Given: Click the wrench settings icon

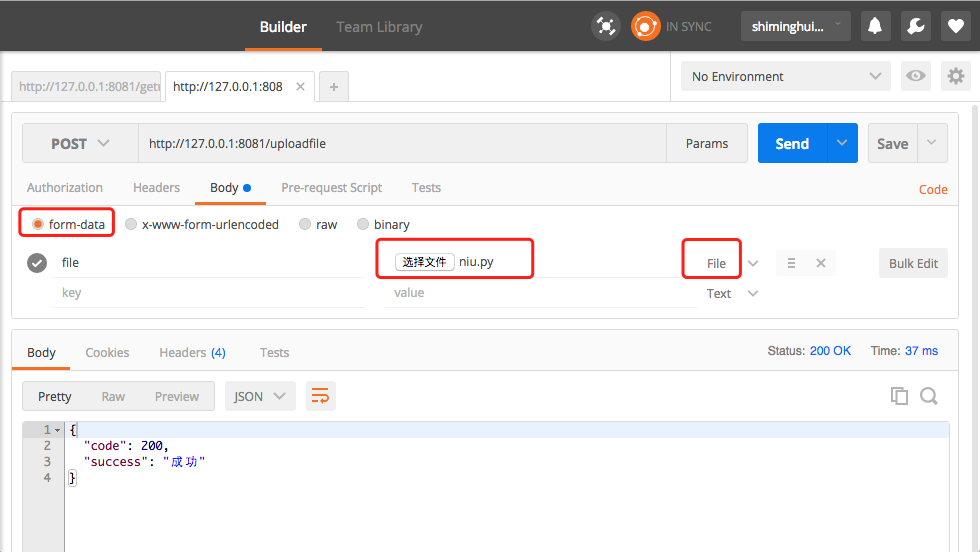Looking at the screenshot, I should 916,26.
